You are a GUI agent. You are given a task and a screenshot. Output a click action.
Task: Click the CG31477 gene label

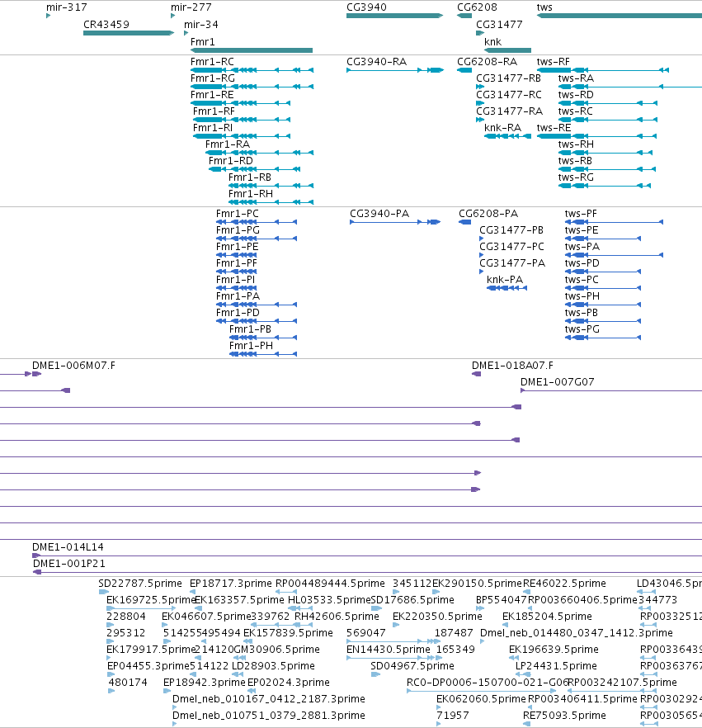coord(499,25)
